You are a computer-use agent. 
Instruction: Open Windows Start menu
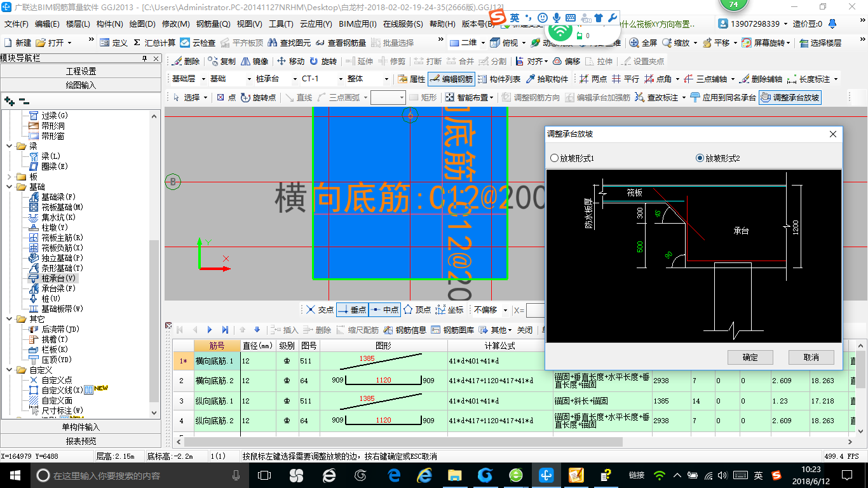click(x=15, y=475)
